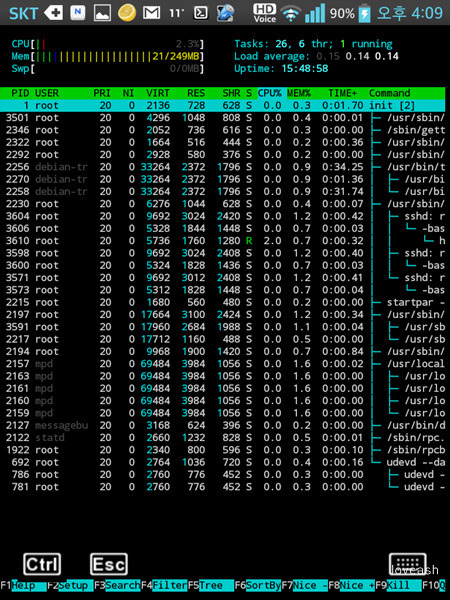450x600 pixels.
Task: Select F3 Search function
Action: point(117,585)
